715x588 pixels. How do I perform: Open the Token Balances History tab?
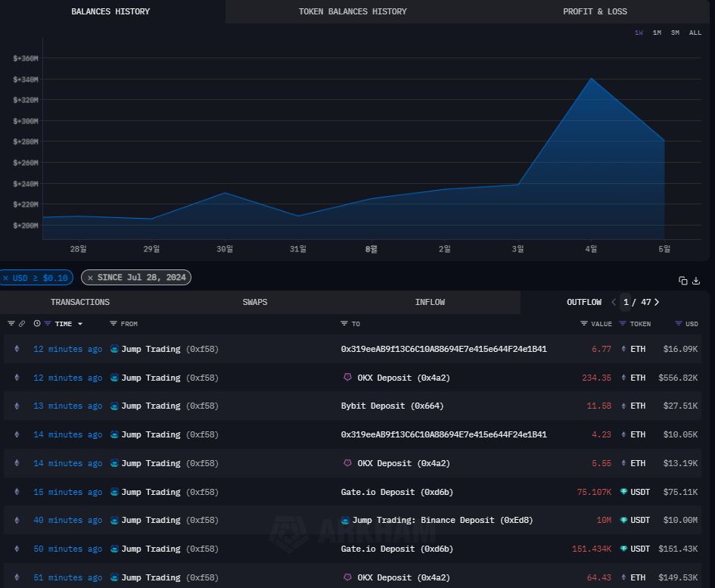[353, 11]
